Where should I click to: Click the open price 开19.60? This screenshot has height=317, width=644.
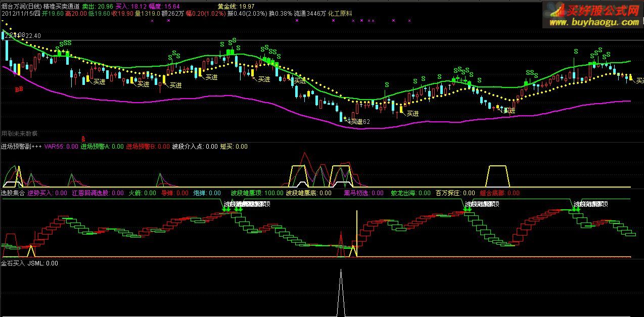tap(52, 14)
